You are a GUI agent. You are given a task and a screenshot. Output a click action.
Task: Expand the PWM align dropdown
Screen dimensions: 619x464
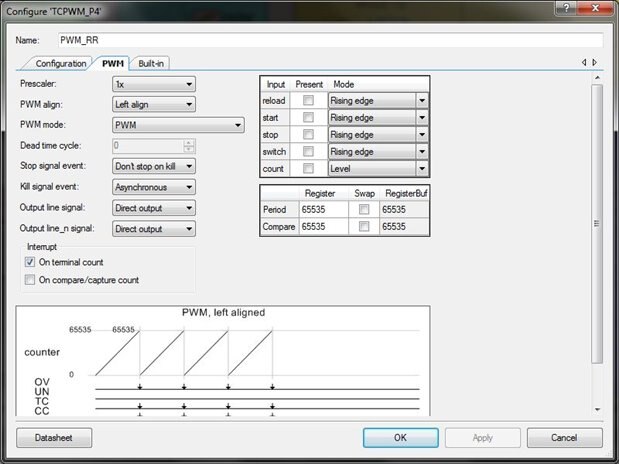[x=153, y=104]
